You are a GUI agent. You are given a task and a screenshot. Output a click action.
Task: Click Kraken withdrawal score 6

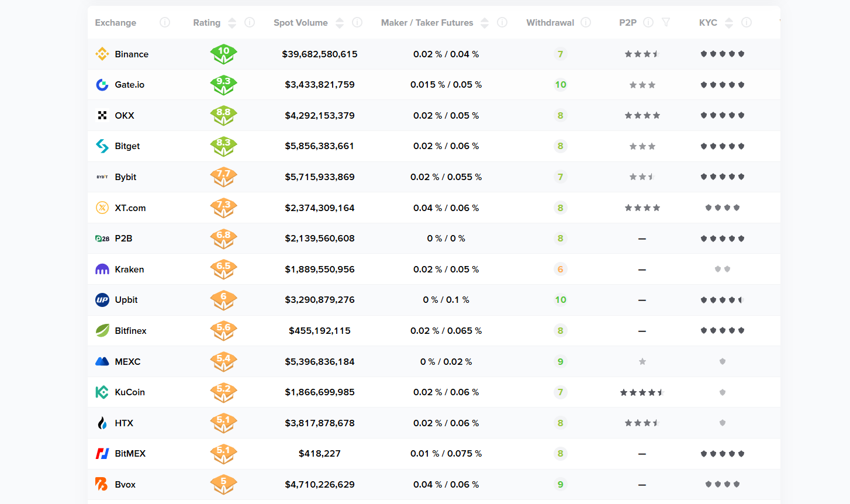(561, 269)
